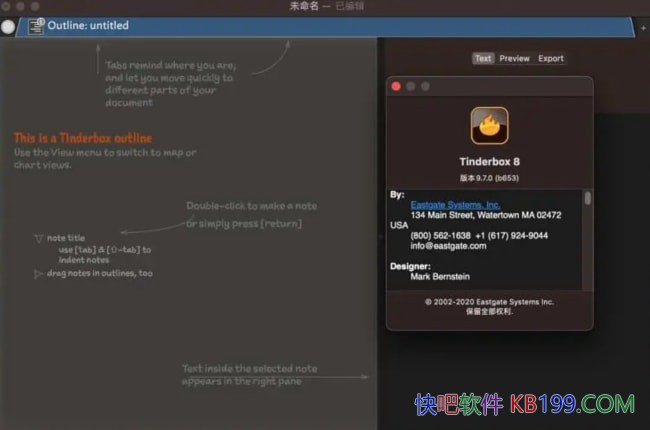Expand the "drag notes in outlines, too" triangle
The width and height of the screenshot is (650, 430).
[38, 273]
